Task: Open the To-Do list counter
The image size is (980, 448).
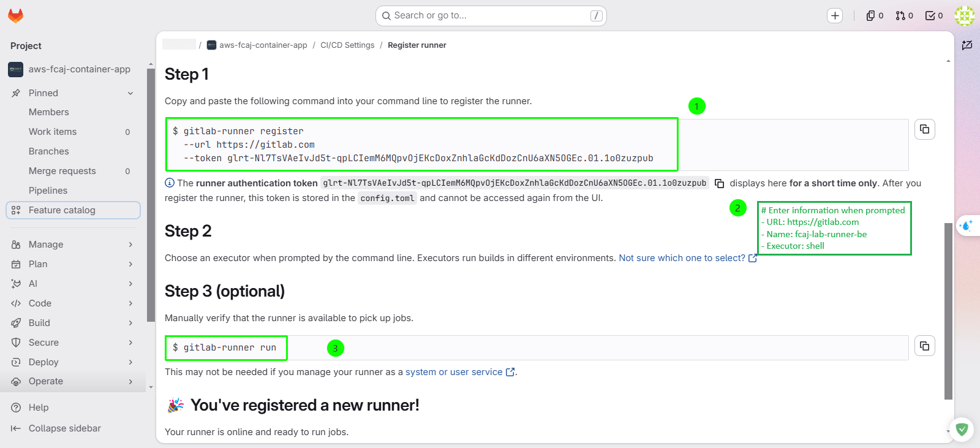Action: [x=933, y=16]
